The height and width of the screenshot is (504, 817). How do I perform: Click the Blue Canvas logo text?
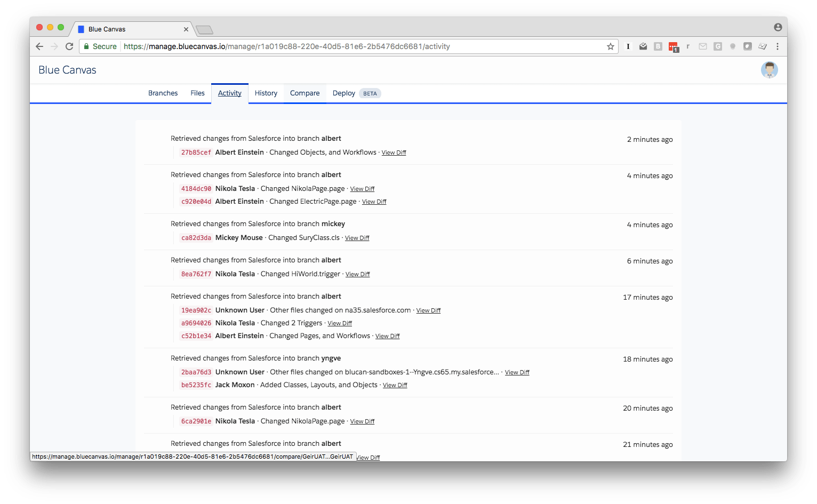pyautogui.click(x=67, y=70)
